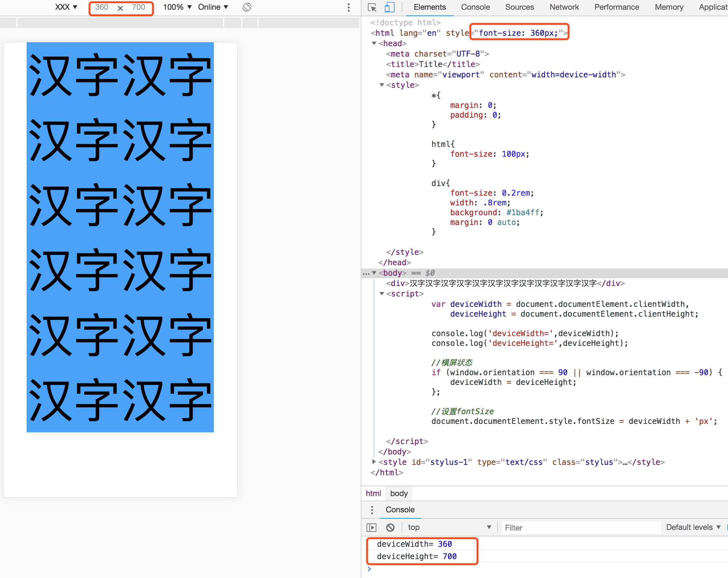Select the meta viewport element line
The image size is (728, 578).
coord(505,75)
